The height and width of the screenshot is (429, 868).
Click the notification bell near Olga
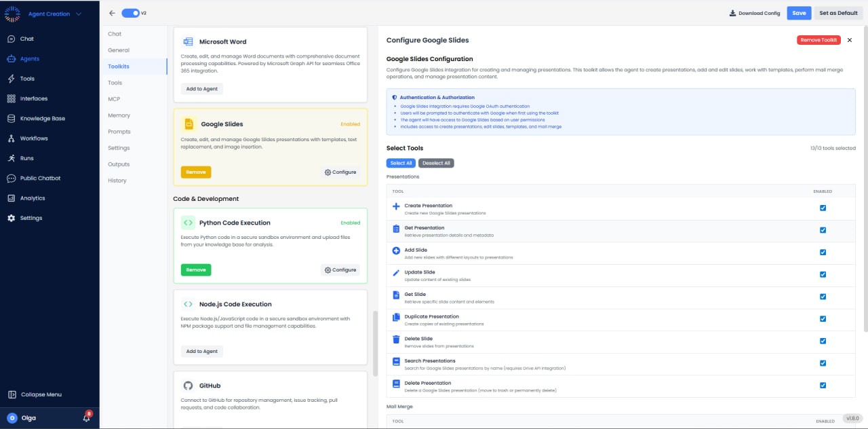[x=87, y=418]
